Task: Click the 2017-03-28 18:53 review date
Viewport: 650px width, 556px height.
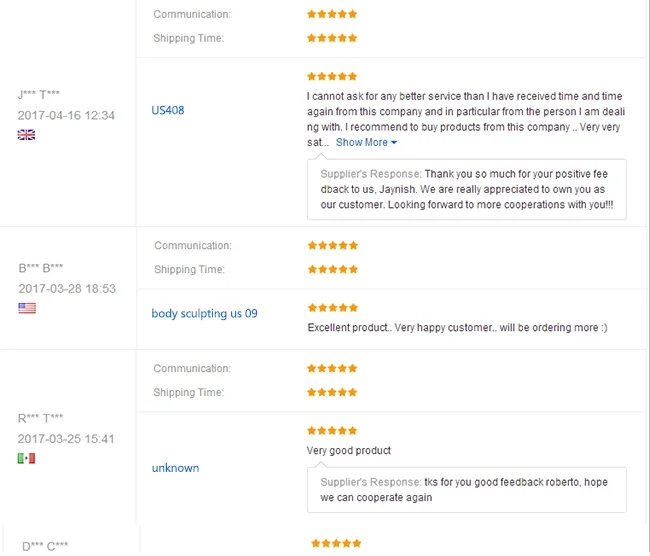Action: click(x=67, y=289)
